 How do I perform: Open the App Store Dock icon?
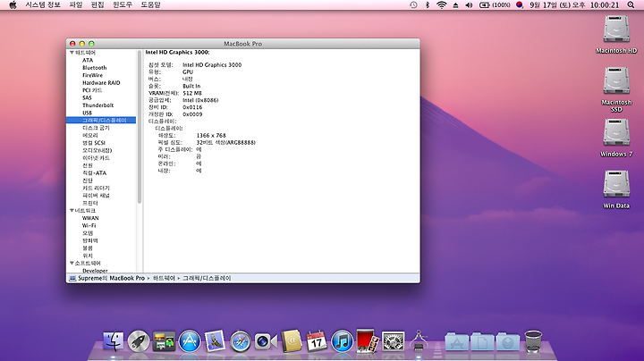[190, 341]
